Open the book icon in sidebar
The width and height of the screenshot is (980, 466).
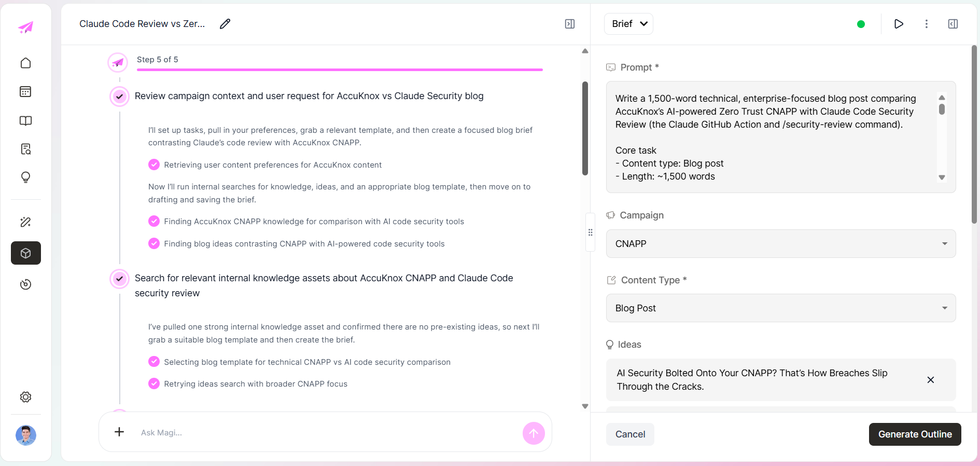click(25, 121)
